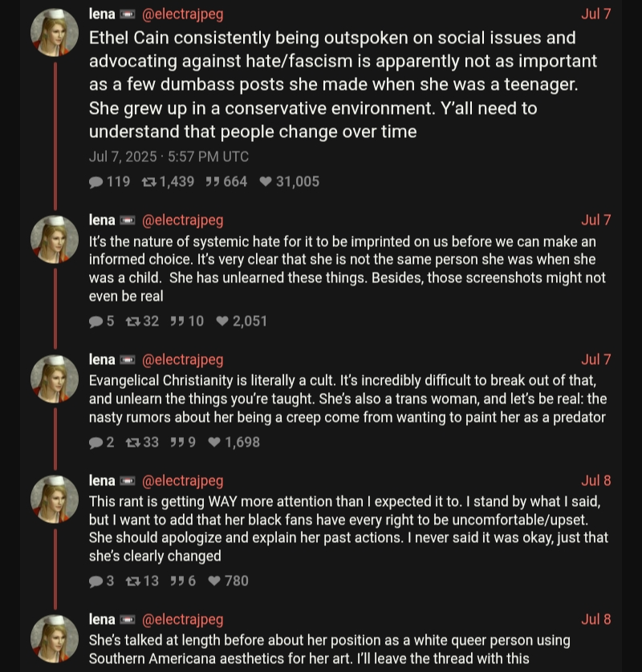
Task: Open the post about Evangelical Christianity being a cult
Action: tap(347, 399)
